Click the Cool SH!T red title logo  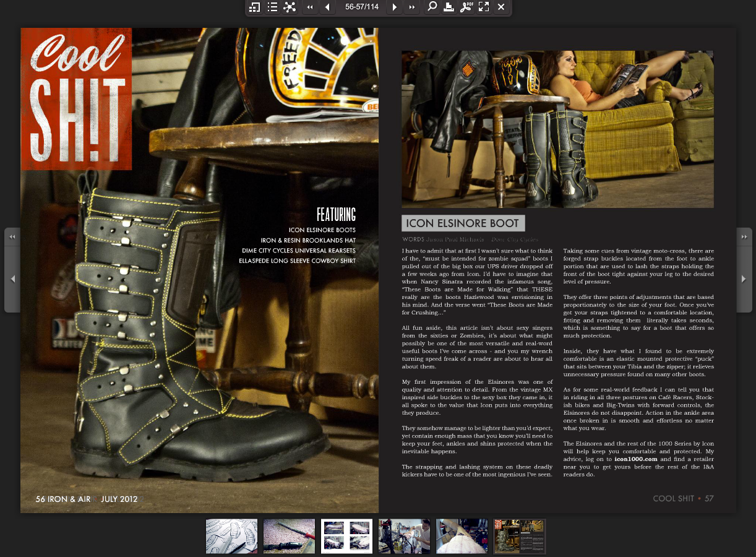point(76,99)
